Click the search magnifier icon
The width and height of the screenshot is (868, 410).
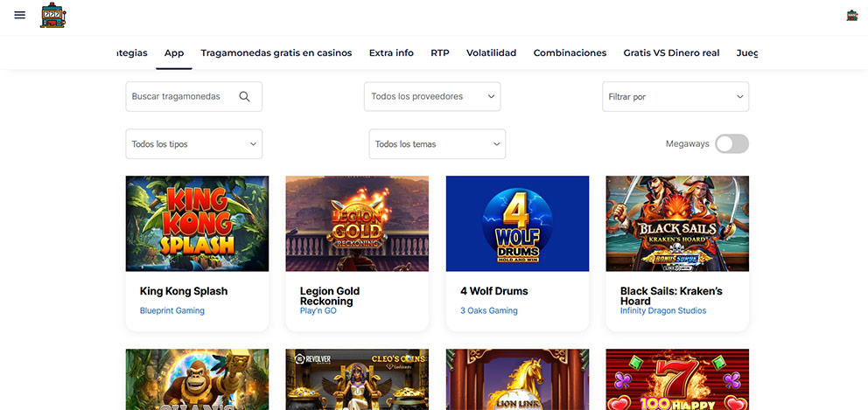pos(244,96)
